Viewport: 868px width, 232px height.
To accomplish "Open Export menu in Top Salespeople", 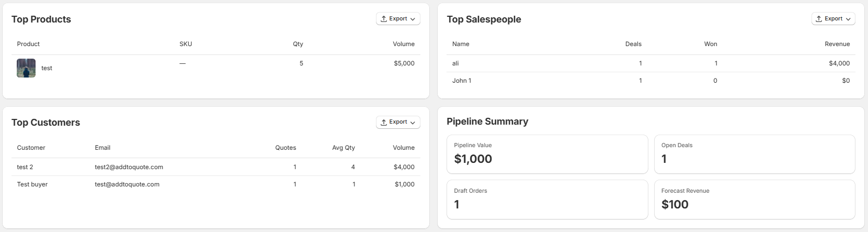I will pyautogui.click(x=833, y=19).
